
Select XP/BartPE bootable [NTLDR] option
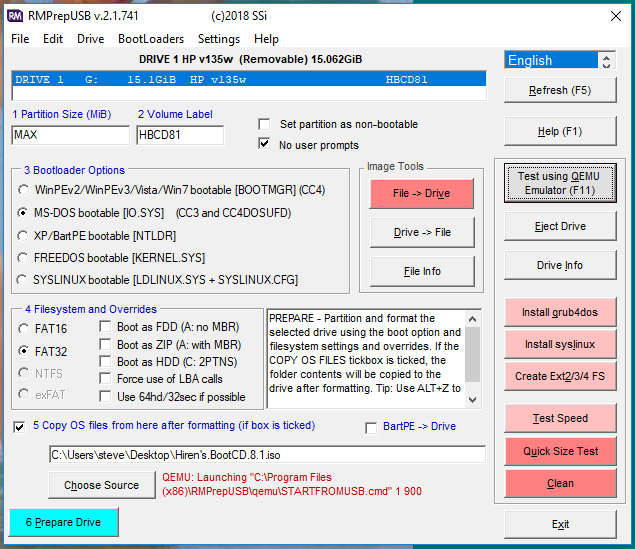point(23,236)
